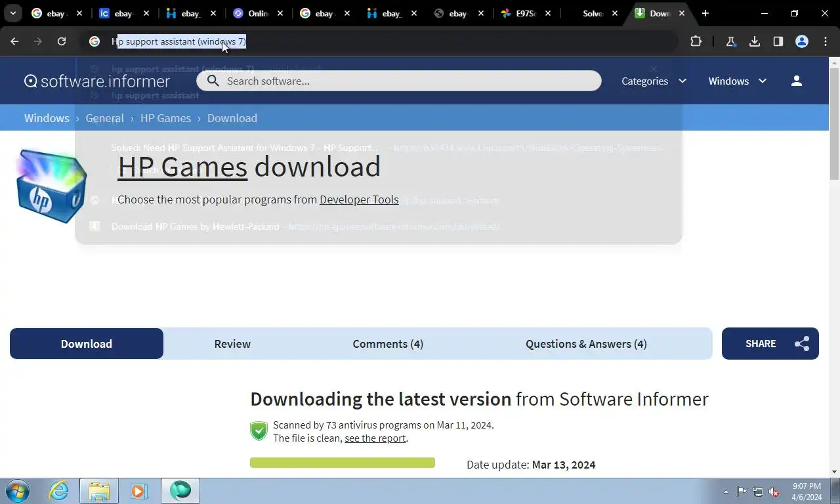The height and width of the screenshot is (504, 840).
Task: Switch to the Onlin tab
Action: 259,13
